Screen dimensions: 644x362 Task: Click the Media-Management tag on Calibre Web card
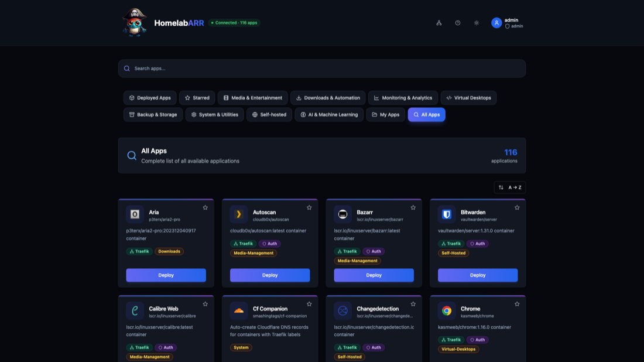click(149, 357)
